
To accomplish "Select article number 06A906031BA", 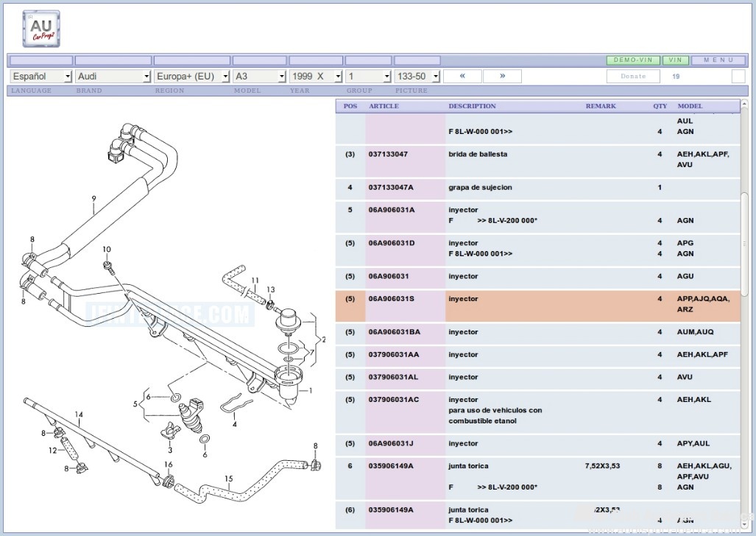I will [x=395, y=332].
